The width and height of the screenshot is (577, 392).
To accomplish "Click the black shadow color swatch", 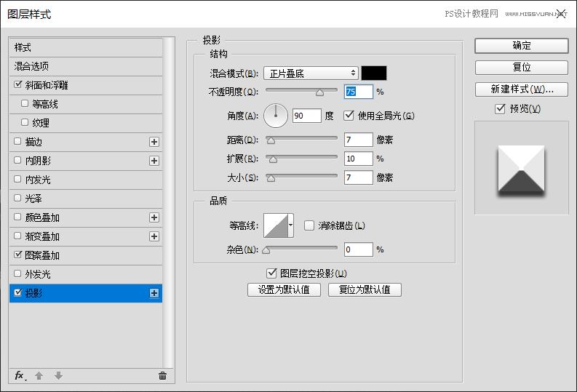I will pos(374,73).
